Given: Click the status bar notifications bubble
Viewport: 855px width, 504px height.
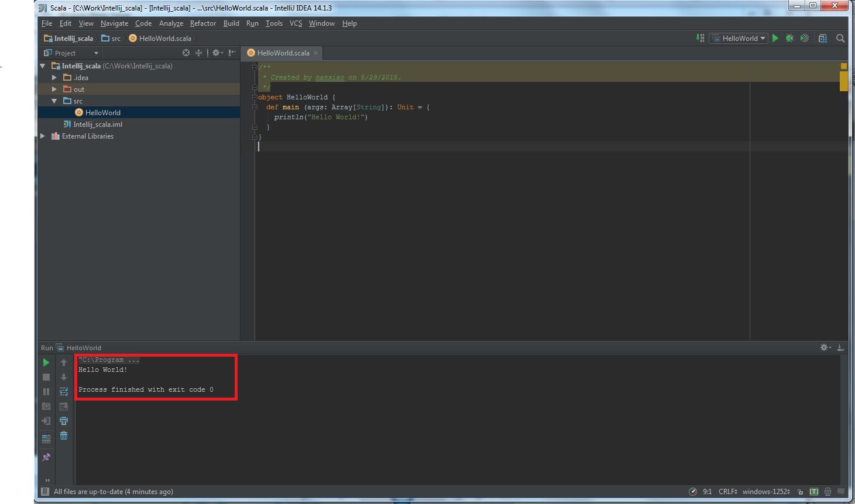Looking at the screenshot, I should (x=842, y=492).
